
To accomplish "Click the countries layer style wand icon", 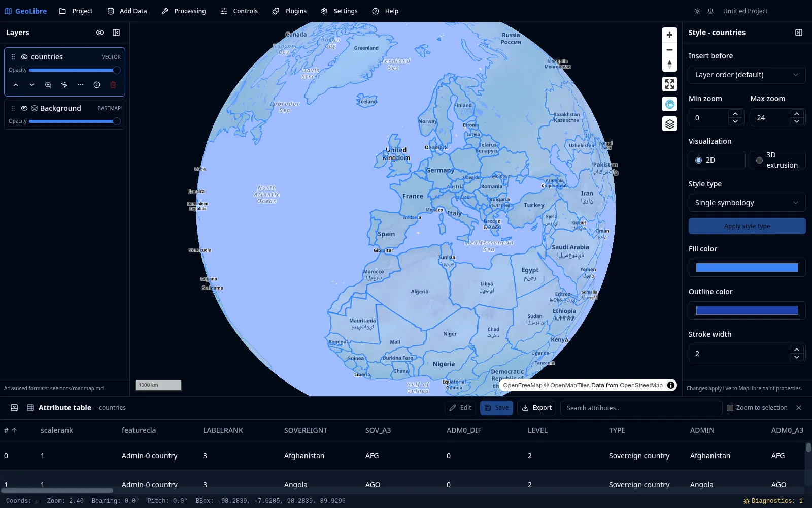I will (x=64, y=85).
